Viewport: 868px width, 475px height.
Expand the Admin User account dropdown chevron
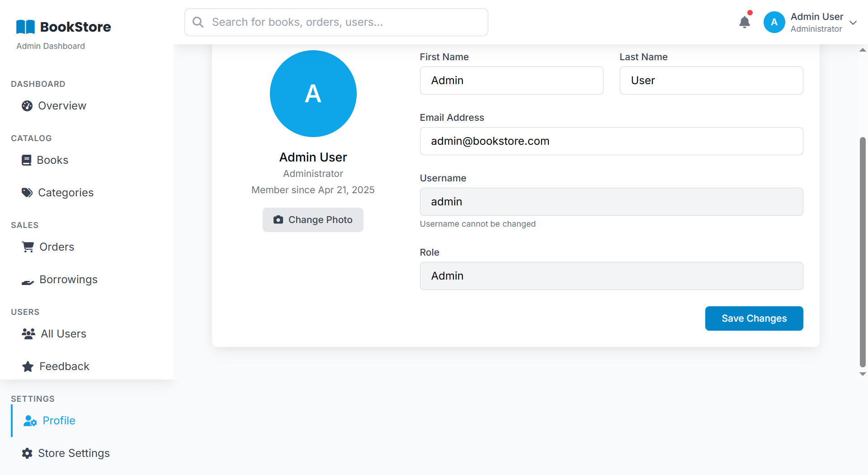[x=853, y=23]
